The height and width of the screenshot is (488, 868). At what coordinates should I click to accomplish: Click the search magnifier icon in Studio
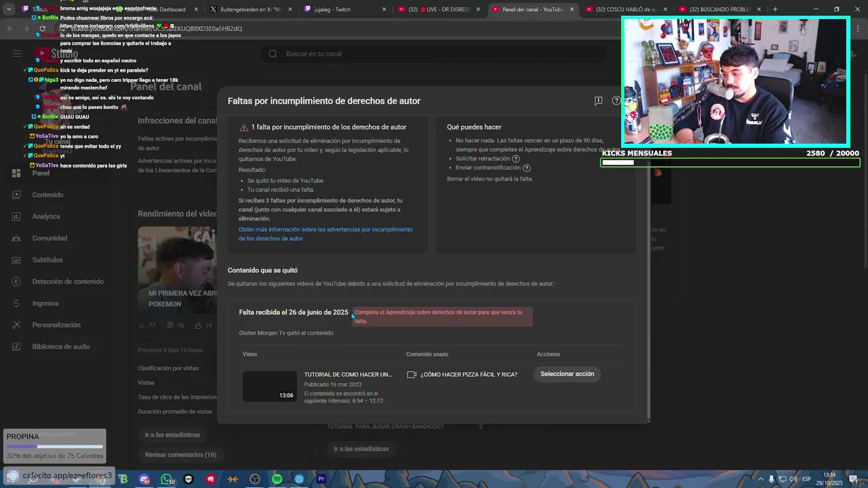click(x=273, y=54)
